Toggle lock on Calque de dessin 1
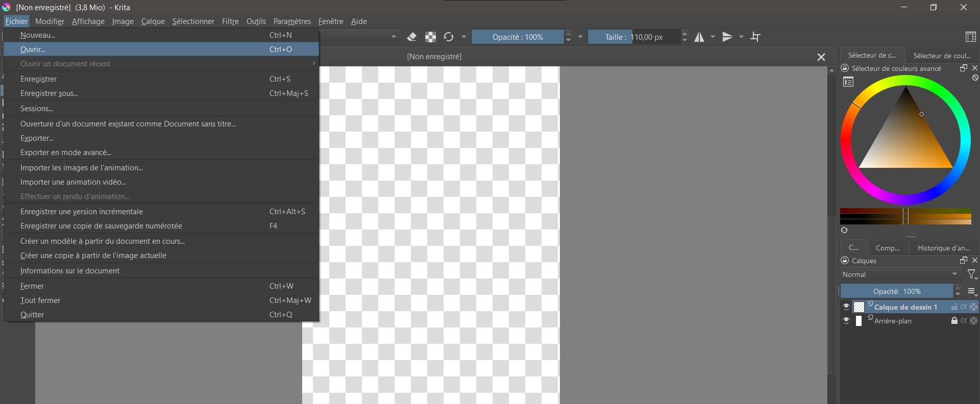 [x=954, y=307]
